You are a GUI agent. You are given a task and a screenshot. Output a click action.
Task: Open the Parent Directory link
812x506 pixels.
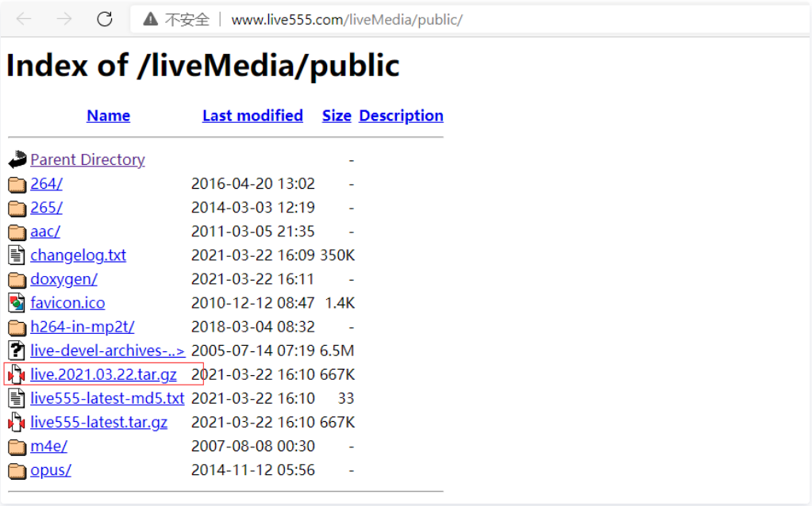(x=87, y=159)
